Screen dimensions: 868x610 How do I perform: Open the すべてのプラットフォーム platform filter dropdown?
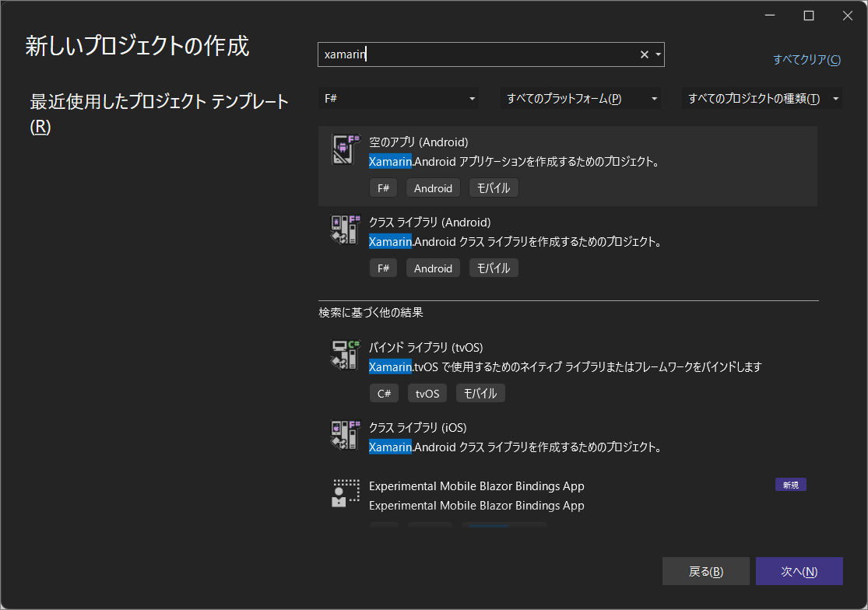pyautogui.click(x=580, y=99)
